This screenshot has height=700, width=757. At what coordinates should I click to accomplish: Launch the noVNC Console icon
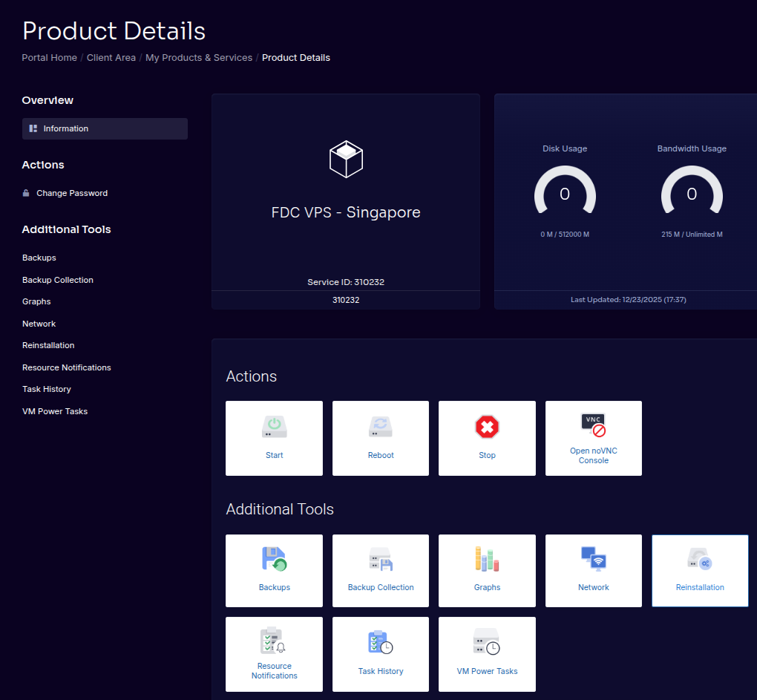[593, 425]
